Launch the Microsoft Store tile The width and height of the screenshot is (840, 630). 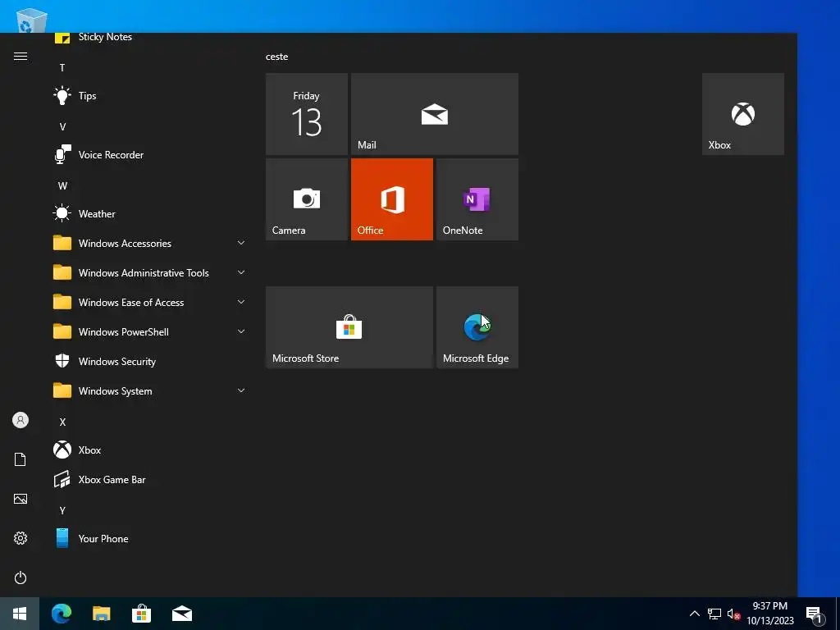point(349,327)
